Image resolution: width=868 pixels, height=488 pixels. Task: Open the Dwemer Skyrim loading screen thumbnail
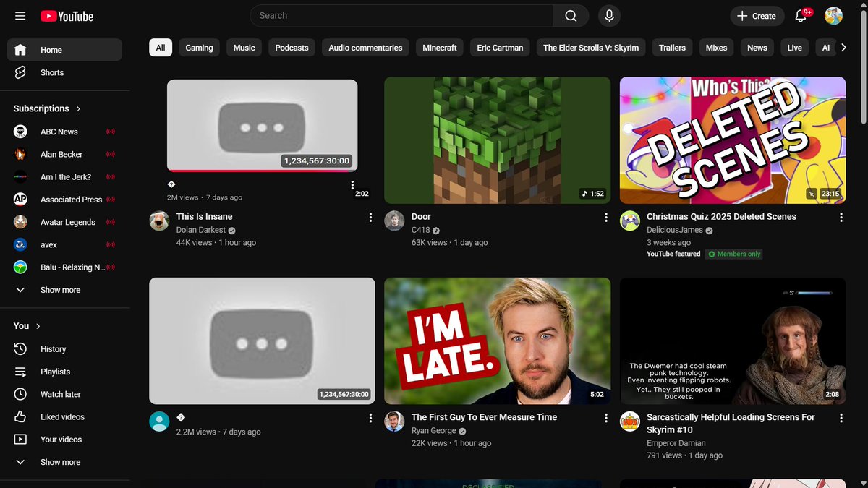point(733,341)
